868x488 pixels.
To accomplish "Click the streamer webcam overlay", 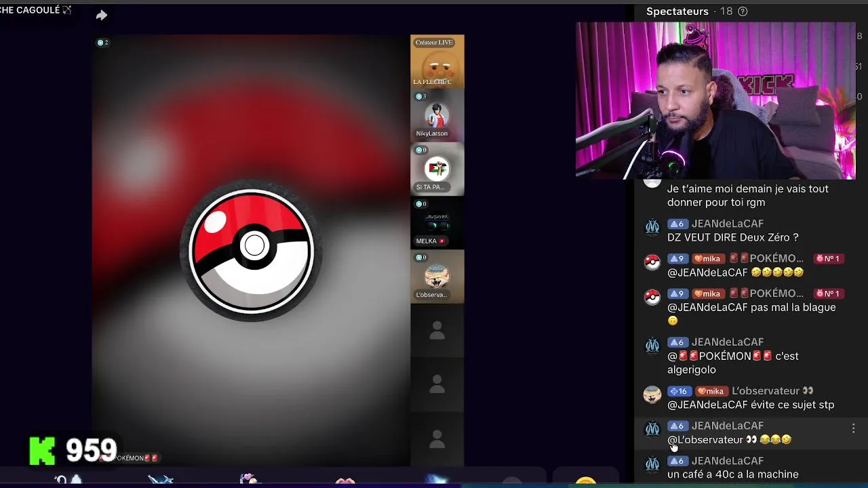I will tap(715, 101).
